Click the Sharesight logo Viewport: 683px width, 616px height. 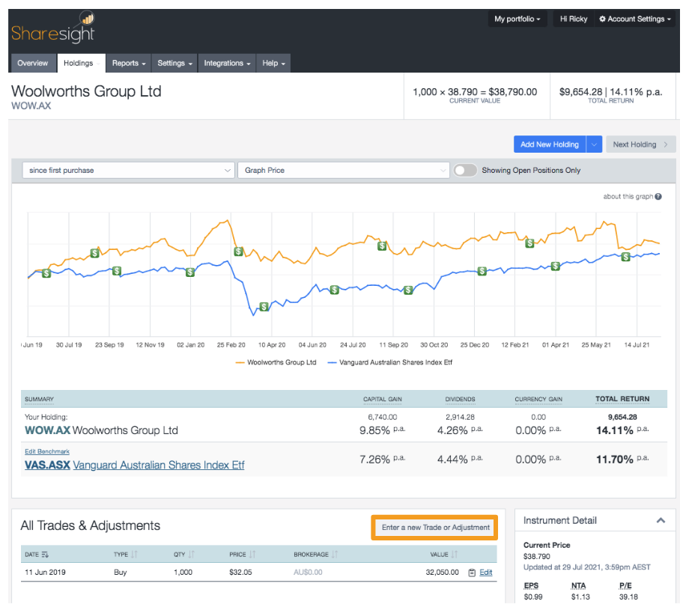click(52, 28)
